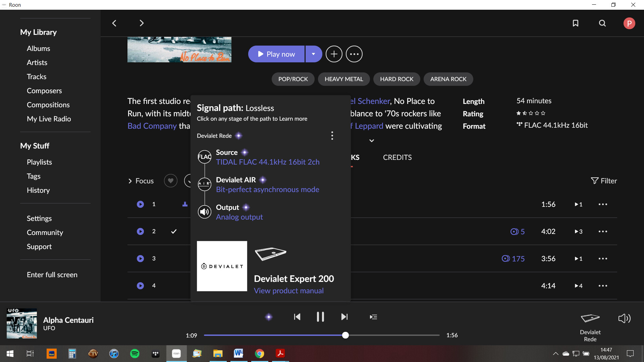This screenshot has height=362, width=644.
Task: Open Tracks in My Library
Action: (37, 77)
